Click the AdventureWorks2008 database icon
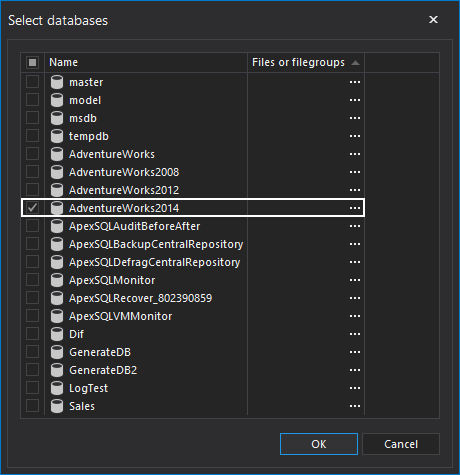This screenshot has height=475, width=460. [x=57, y=172]
